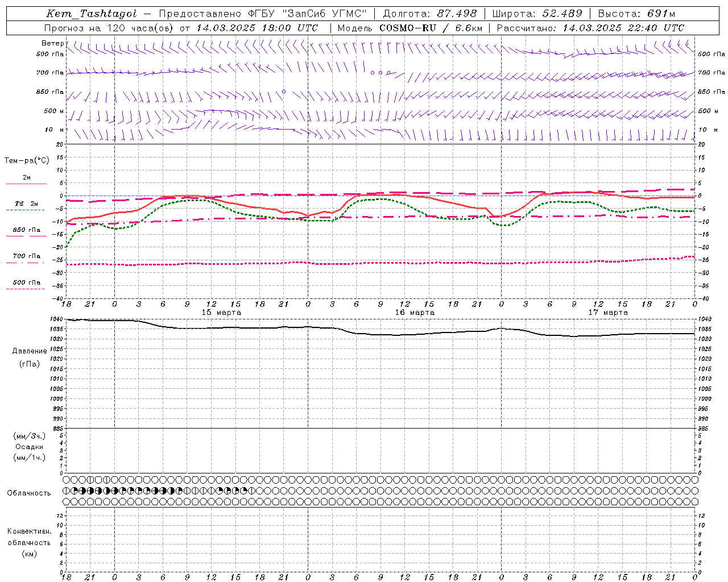
Task: Click the station name Kem_Tashtagol
Action: (x=92, y=14)
